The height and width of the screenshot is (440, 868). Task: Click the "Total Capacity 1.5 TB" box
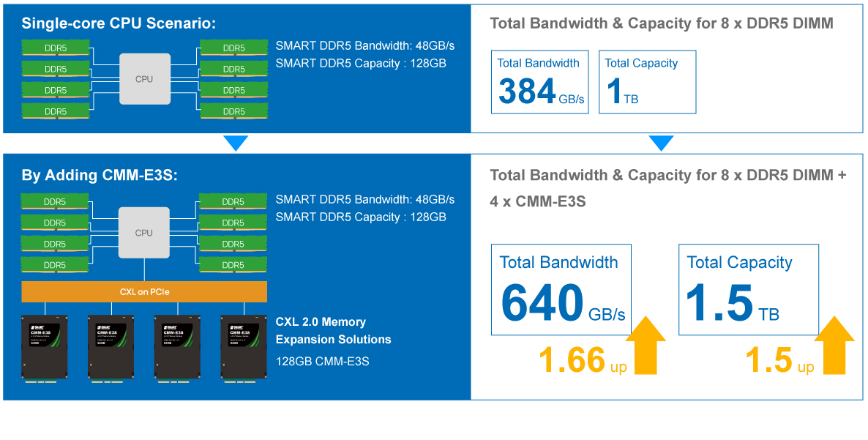pyautogui.click(x=748, y=289)
